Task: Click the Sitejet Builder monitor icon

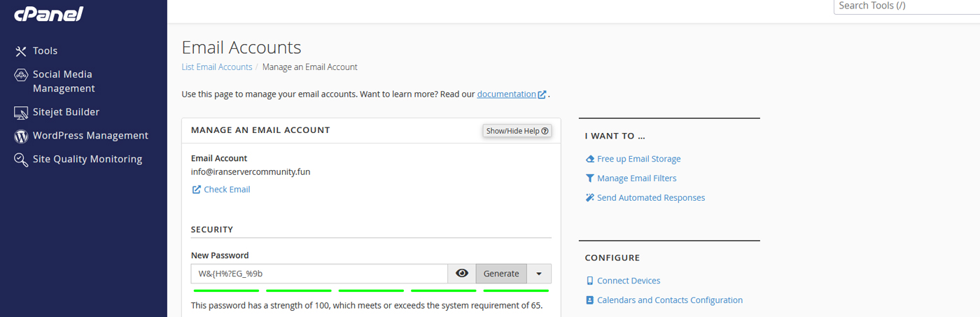Action: pyautogui.click(x=21, y=112)
